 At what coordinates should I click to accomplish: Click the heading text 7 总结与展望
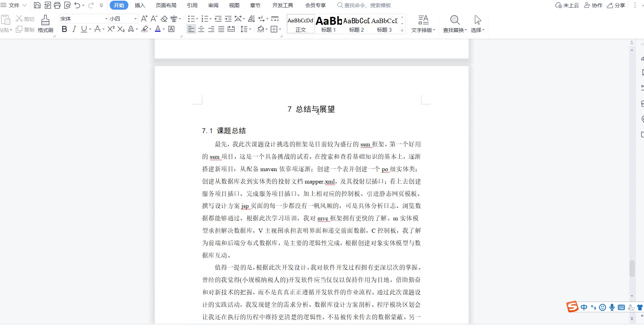(x=311, y=109)
